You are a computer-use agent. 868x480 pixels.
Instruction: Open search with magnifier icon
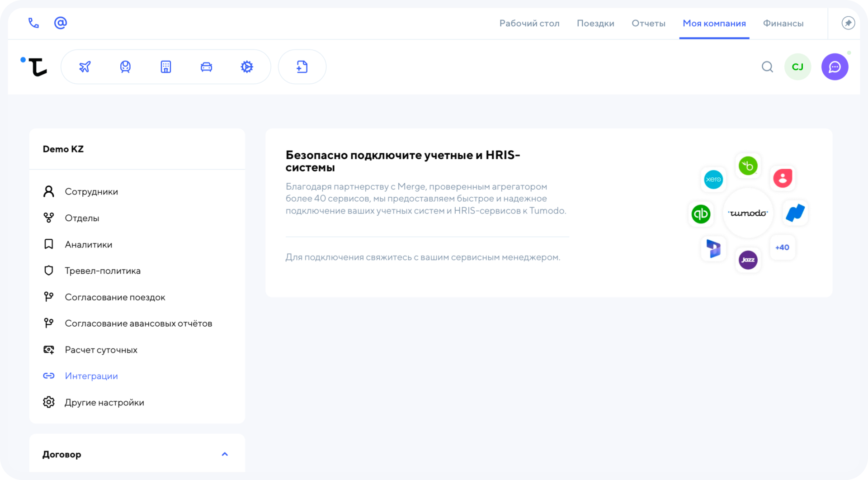point(767,67)
